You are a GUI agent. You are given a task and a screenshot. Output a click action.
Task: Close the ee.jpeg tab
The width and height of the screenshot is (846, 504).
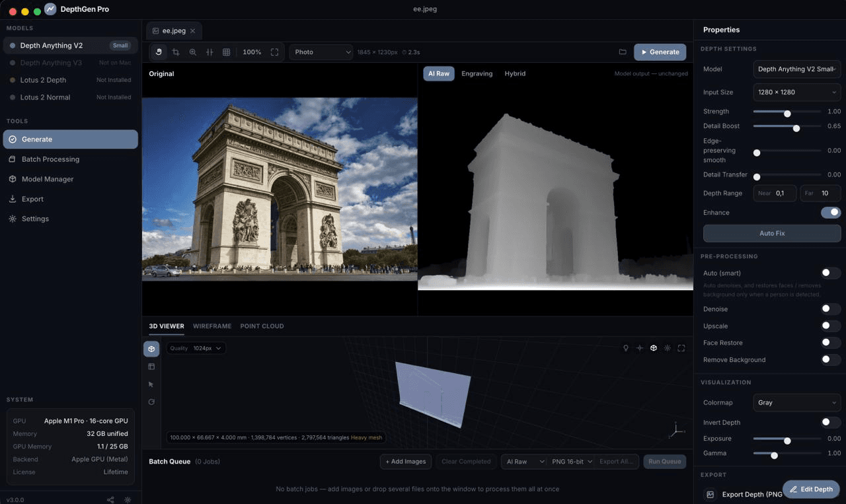[x=192, y=31]
